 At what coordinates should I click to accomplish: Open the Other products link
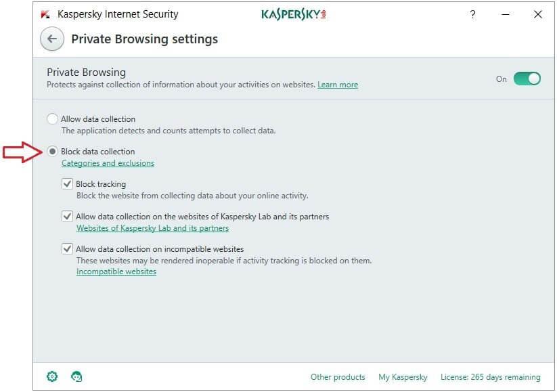coord(338,376)
